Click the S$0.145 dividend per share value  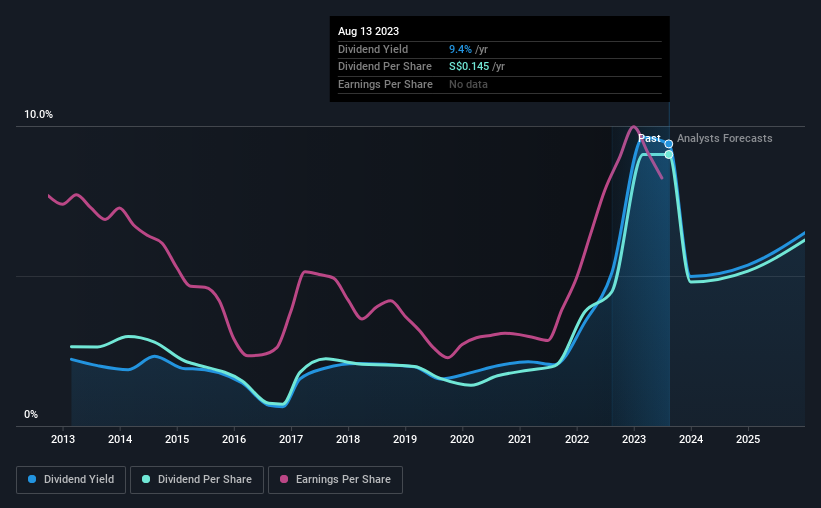[x=469, y=67]
